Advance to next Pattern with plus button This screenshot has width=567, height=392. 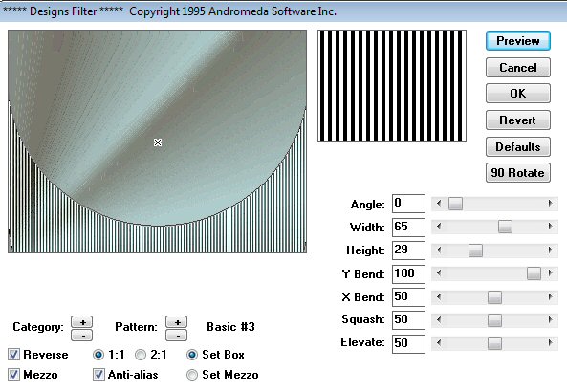pos(177,321)
